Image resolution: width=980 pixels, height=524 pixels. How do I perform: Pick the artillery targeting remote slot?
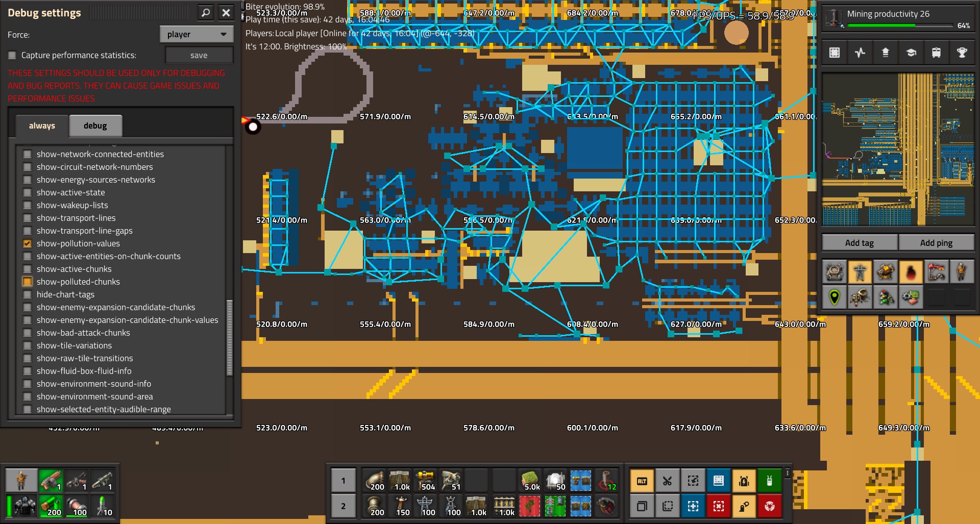(606, 481)
